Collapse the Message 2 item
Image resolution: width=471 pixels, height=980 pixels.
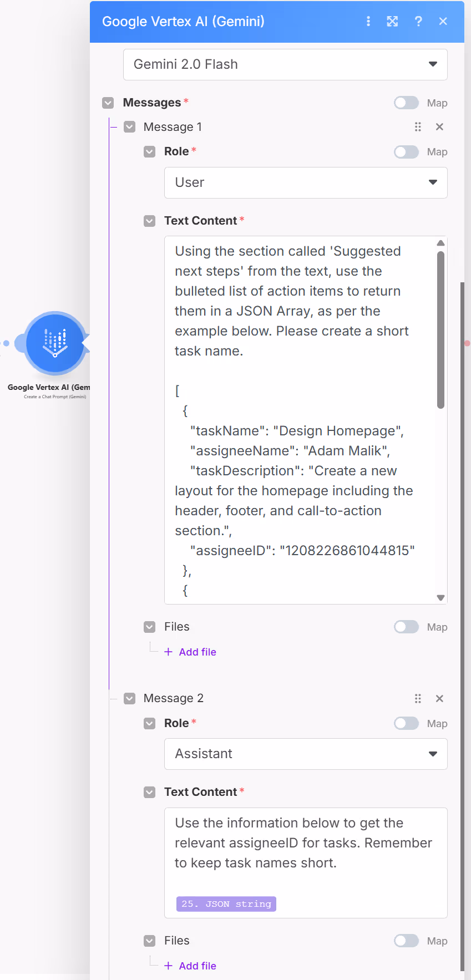(129, 698)
